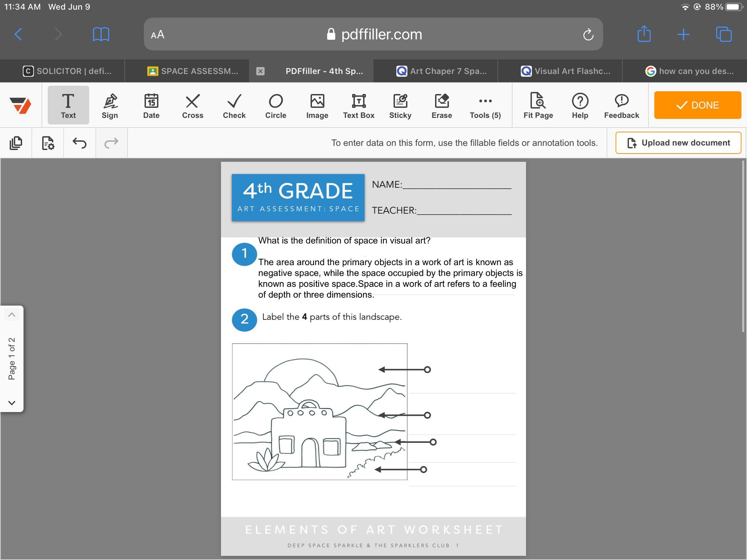Click Upload new document button
The width and height of the screenshot is (747, 560).
click(678, 143)
